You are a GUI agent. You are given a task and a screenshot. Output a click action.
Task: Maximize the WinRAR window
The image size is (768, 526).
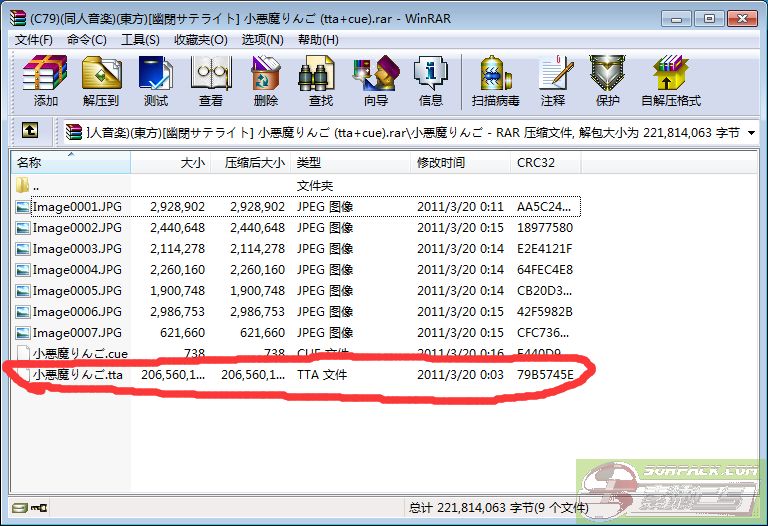click(709, 19)
